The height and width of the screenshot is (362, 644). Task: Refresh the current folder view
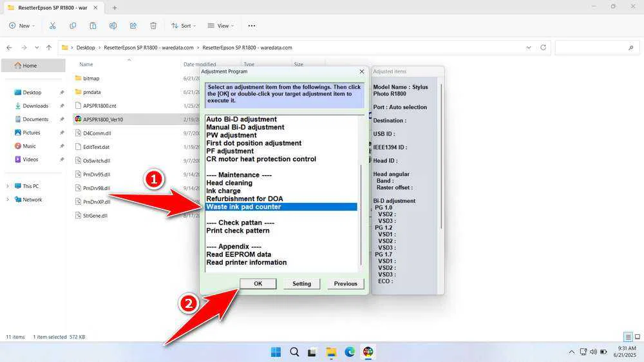click(x=544, y=48)
